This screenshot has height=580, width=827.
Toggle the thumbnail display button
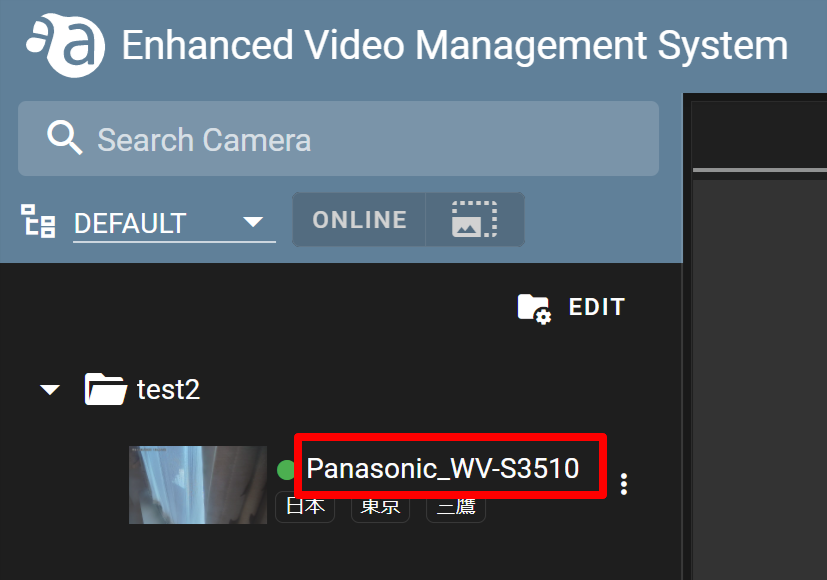click(x=475, y=219)
